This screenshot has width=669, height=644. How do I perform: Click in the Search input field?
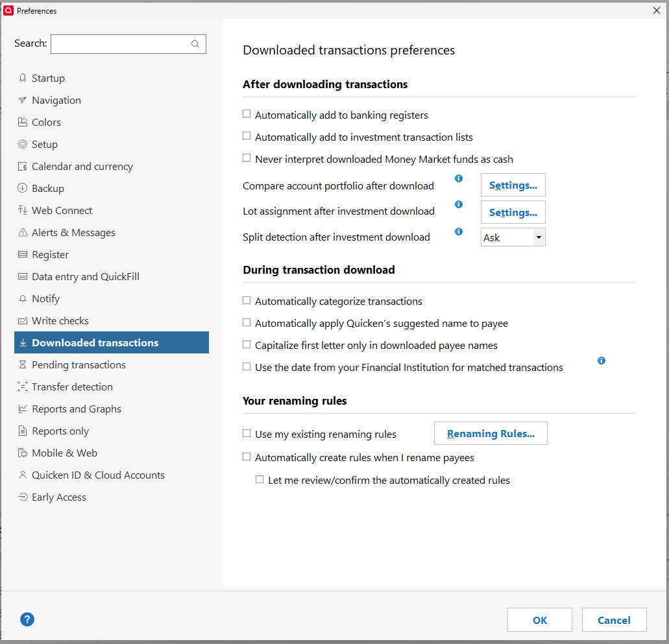coord(128,44)
